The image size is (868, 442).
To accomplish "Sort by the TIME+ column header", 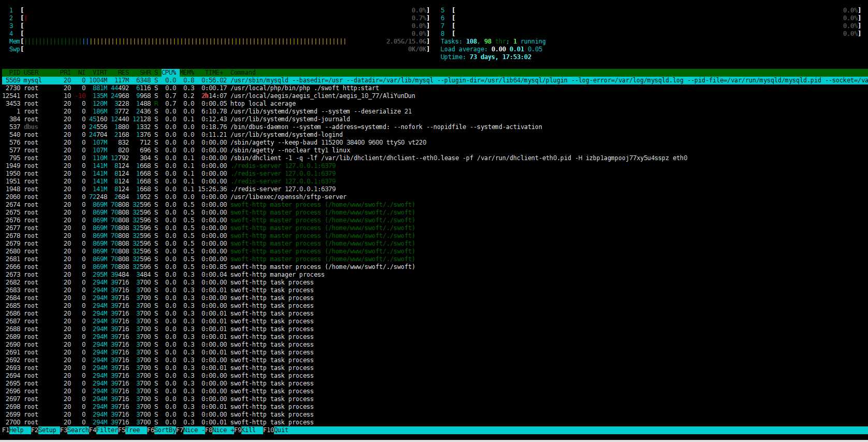I will click(x=214, y=73).
